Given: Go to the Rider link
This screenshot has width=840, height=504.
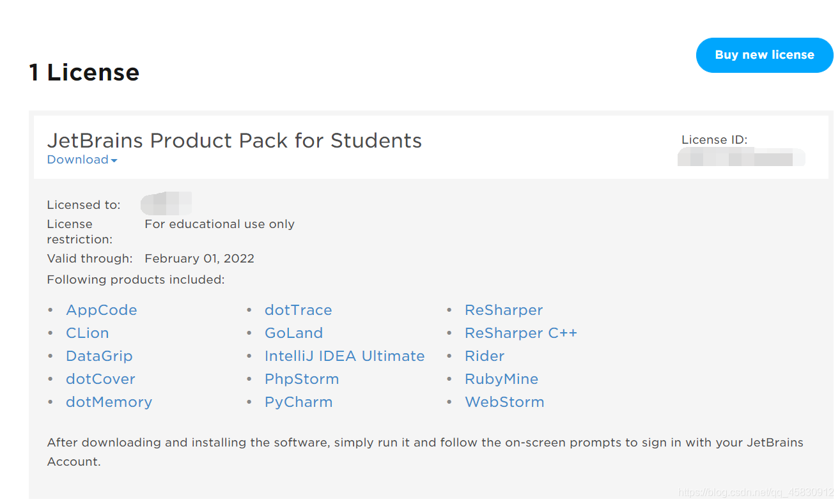Looking at the screenshot, I should click(485, 356).
